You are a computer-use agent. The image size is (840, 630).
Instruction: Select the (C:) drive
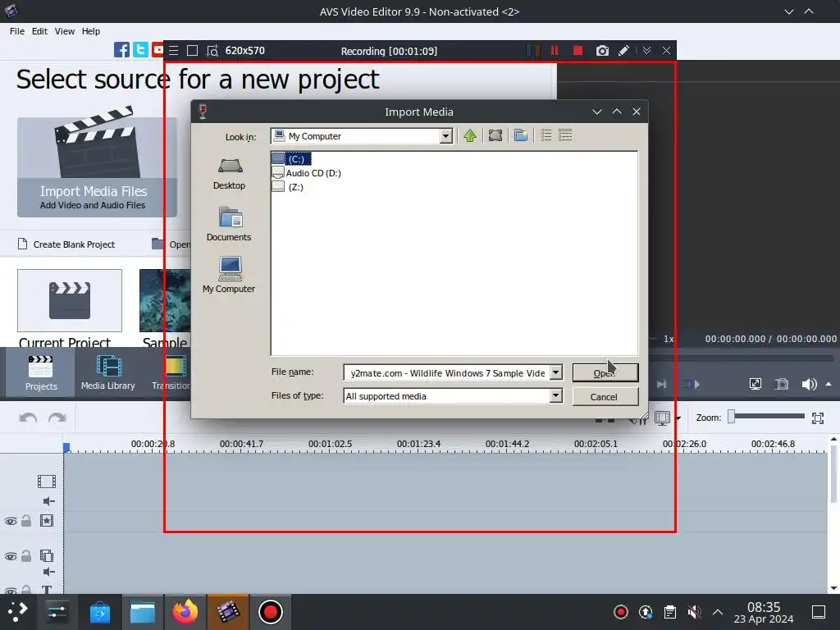pyautogui.click(x=291, y=159)
